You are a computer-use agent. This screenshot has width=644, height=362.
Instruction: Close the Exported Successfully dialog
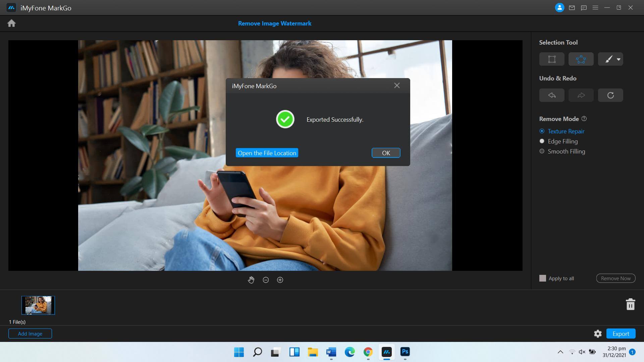coord(397,85)
